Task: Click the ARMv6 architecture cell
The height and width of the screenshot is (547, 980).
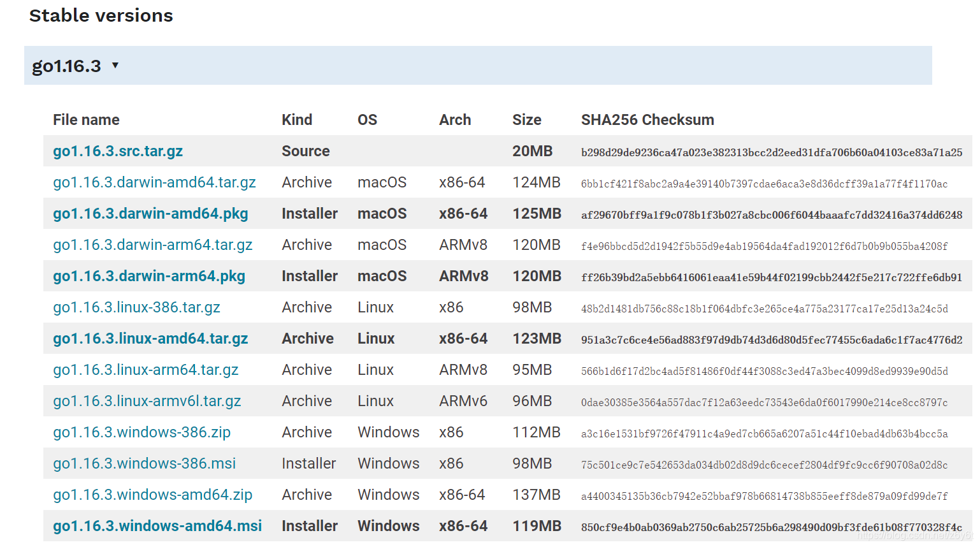Action: [x=463, y=401]
